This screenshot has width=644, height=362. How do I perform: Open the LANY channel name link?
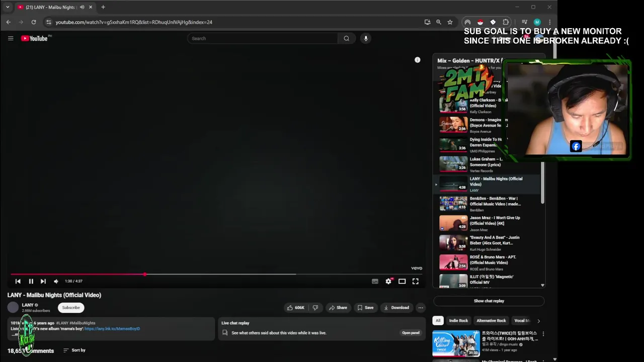click(x=28, y=305)
